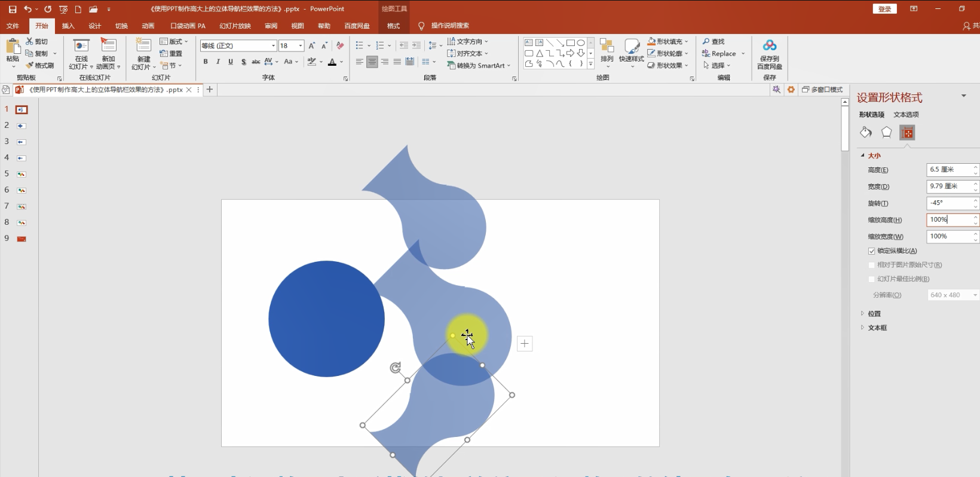Viewport: 980px width, 477px height.
Task: Click Reset (重置) slide button
Action: click(x=171, y=53)
